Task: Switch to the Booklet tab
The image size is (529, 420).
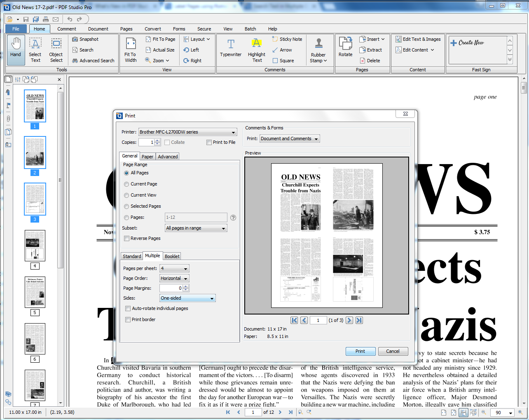Action: [x=172, y=256]
